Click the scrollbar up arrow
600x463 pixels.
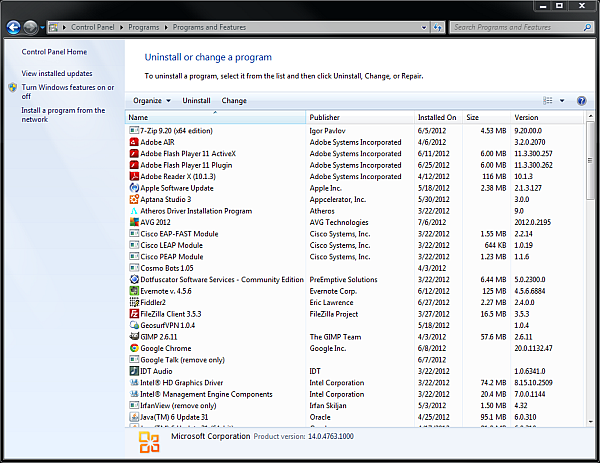[x=590, y=116]
